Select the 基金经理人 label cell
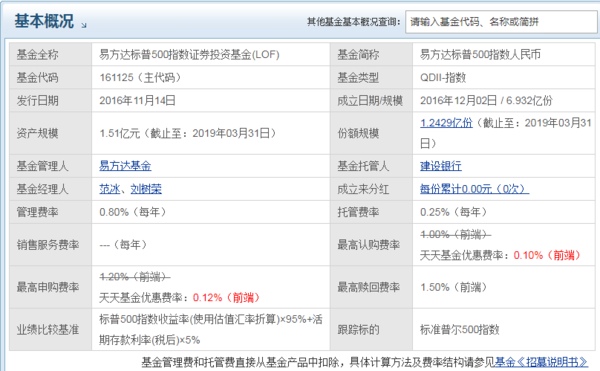 click(51, 189)
